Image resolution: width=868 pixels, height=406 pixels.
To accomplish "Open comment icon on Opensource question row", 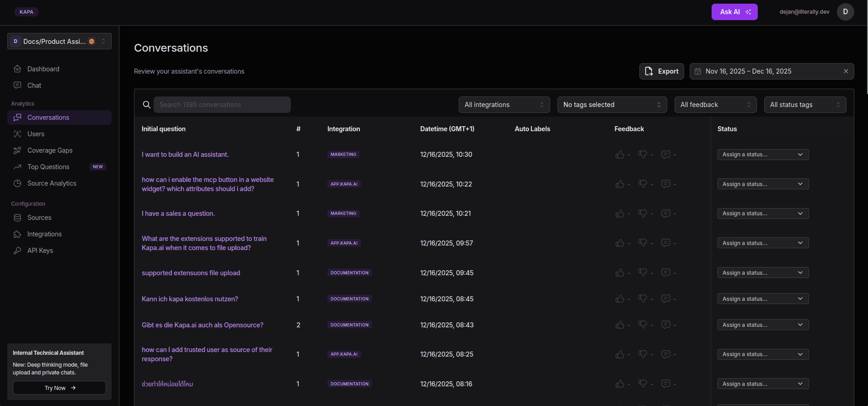I will [666, 325].
